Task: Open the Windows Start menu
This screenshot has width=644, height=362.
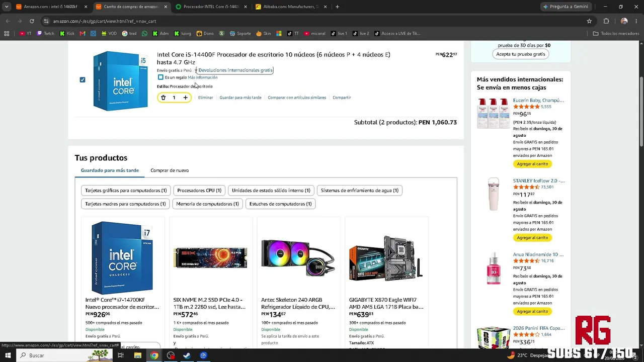Action: [x=8, y=355]
